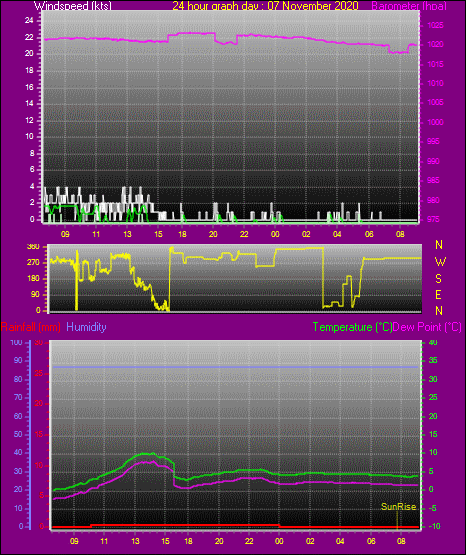
Task: Click the 24 hour graph date title
Action: coord(265,6)
